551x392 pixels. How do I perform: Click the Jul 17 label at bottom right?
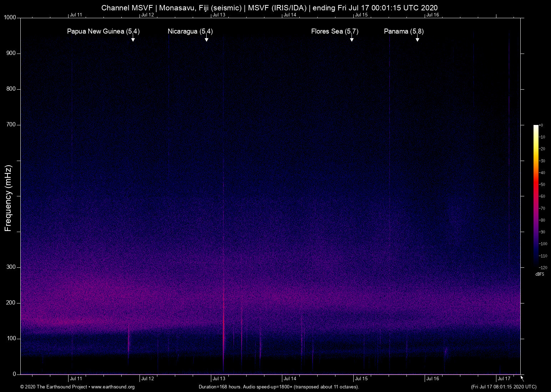click(504, 378)
